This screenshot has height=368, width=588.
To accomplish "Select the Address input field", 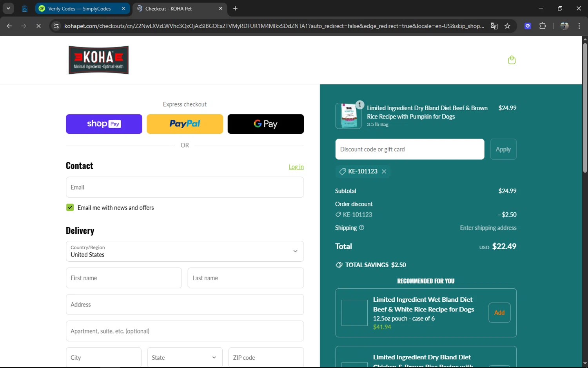I will [x=185, y=304].
